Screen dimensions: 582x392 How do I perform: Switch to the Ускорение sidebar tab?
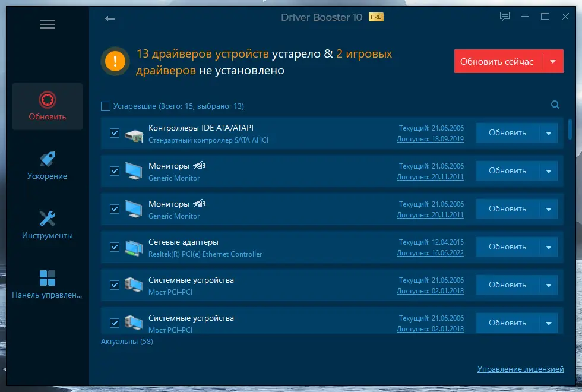point(48,166)
